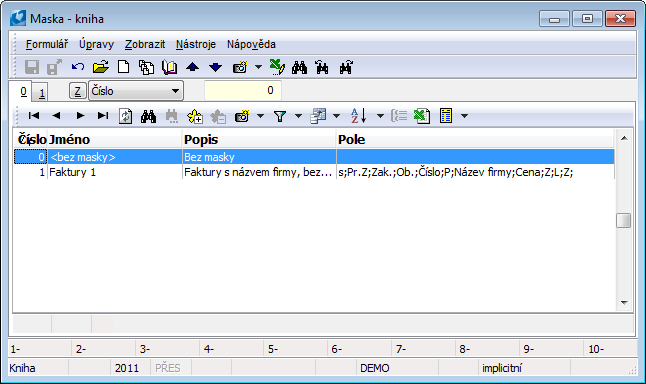Click camera icon in table toolbar
The image size is (646, 384).
click(x=242, y=117)
